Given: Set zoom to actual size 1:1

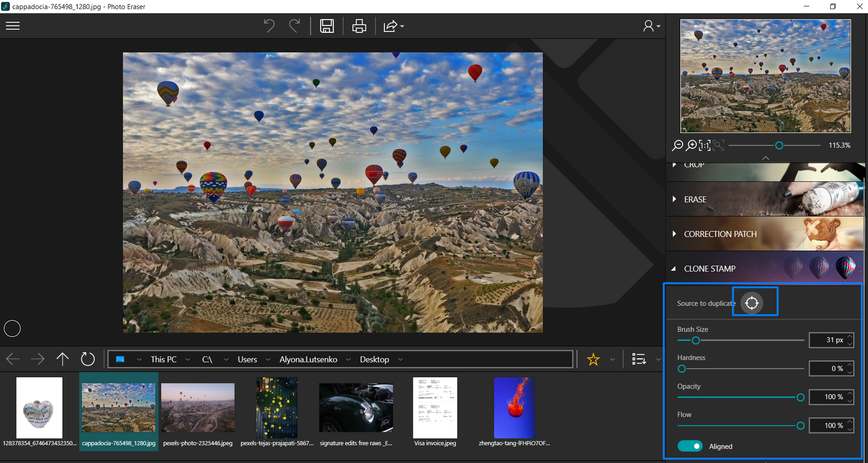Looking at the screenshot, I should 705,145.
